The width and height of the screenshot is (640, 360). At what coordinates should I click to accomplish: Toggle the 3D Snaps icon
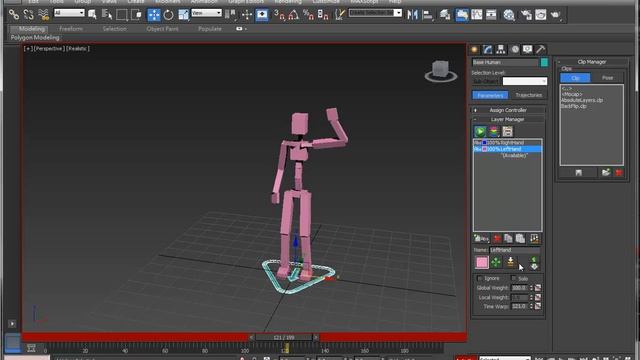[x=279, y=15]
